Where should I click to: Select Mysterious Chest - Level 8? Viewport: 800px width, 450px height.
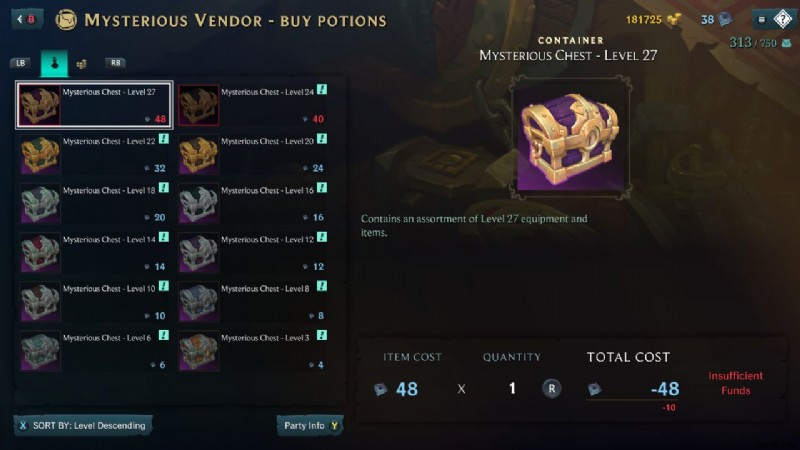pyautogui.click(x=253, y=302)
